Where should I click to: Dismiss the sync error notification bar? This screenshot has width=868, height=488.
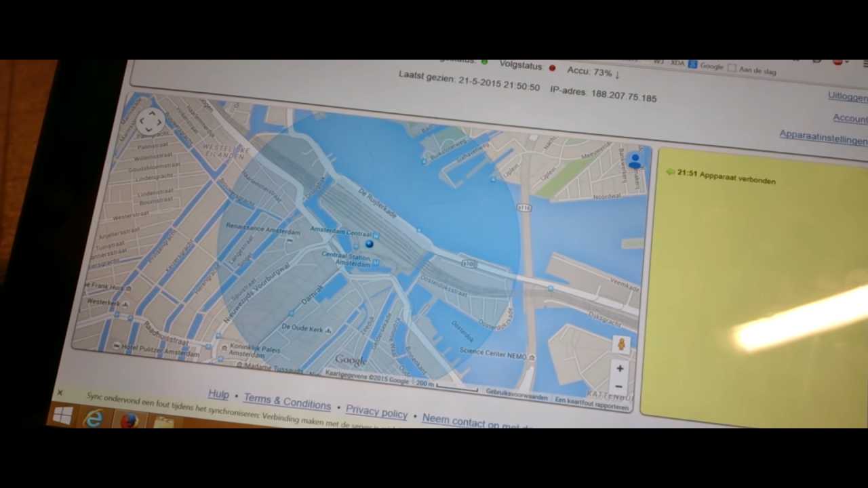[60, 392]
